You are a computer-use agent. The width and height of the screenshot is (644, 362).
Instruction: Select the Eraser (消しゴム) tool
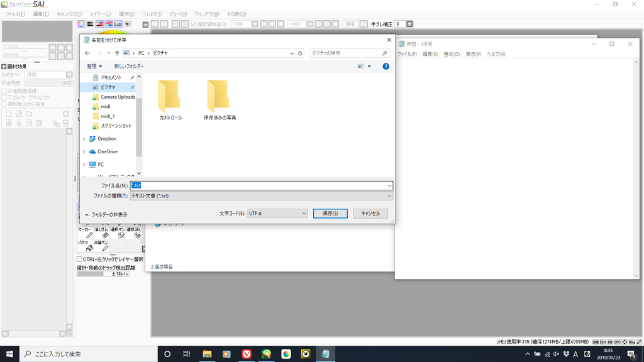101,233
